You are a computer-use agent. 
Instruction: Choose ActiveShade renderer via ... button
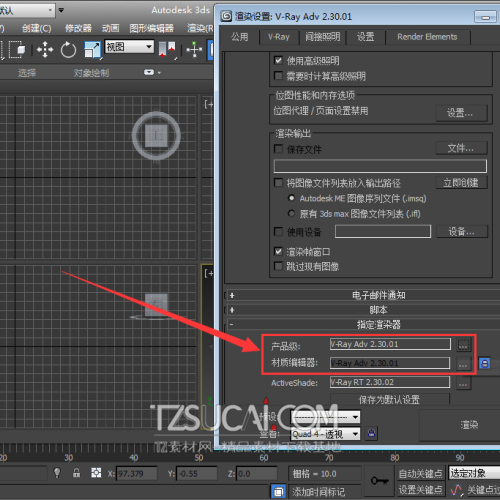coord(463,383)
